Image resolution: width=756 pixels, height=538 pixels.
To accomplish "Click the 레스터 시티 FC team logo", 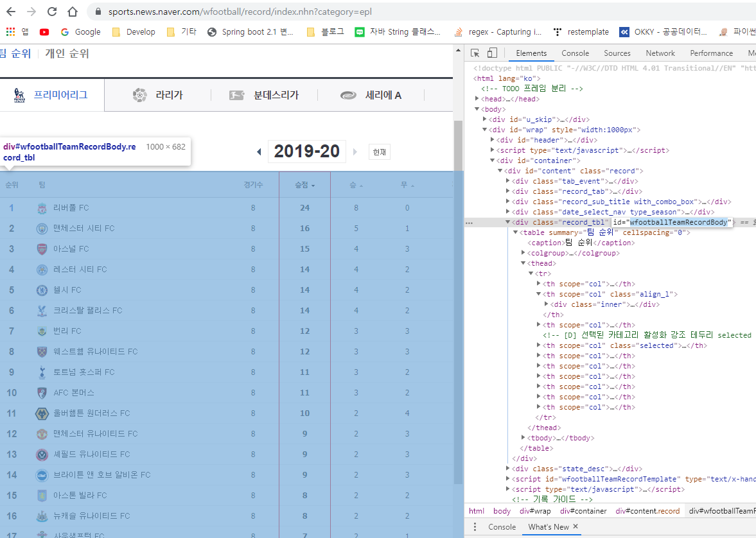I will (x=42, y=270).
